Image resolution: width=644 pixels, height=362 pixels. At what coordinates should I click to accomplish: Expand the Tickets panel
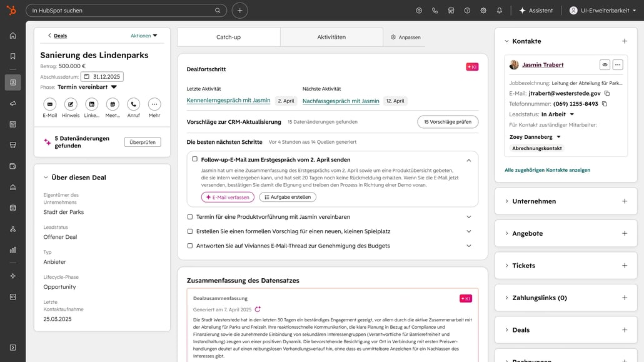pos(506,266)
